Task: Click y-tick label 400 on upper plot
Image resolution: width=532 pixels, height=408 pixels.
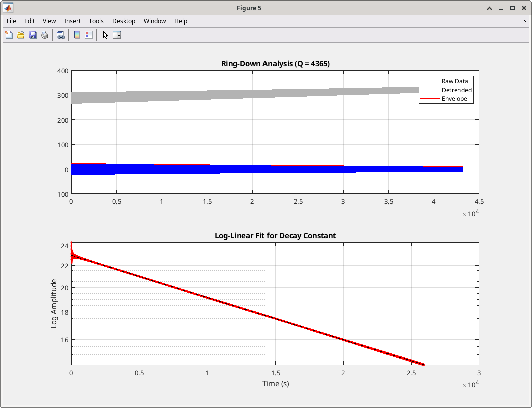Action: tap(63, 71)
